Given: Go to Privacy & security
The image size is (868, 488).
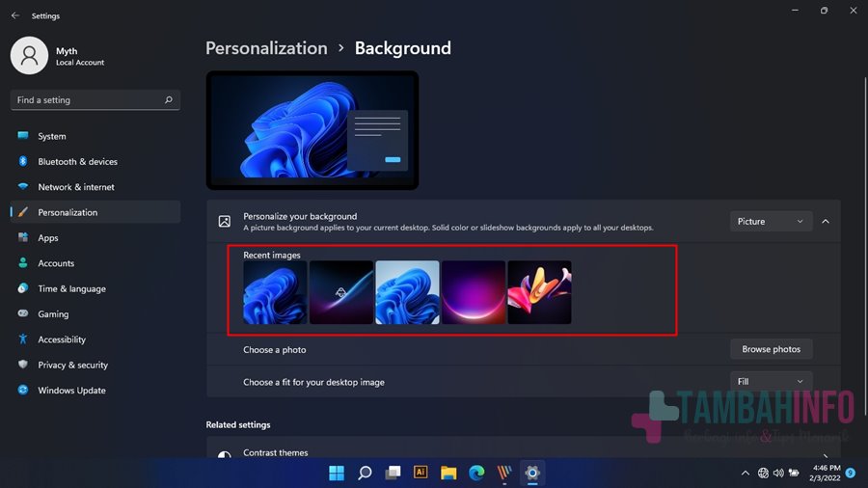Looking at the screenshot, I should [x=95, y=366].
